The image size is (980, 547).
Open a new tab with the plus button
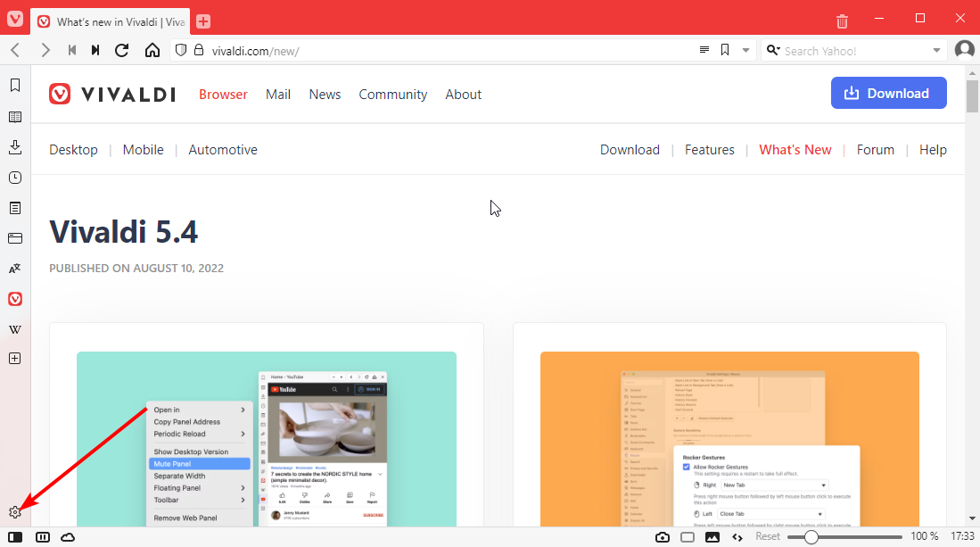click(x=203, y=21)
